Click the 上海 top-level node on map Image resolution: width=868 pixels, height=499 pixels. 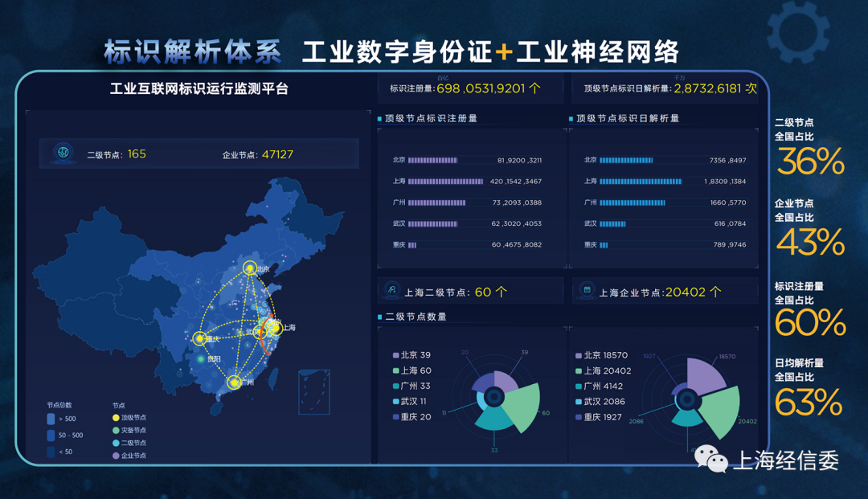point(275,327)
